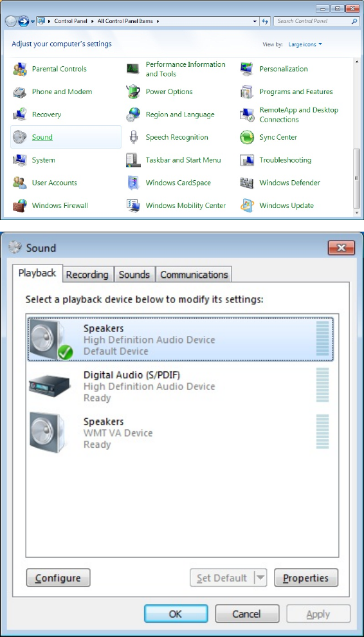This screenshot has height=637, width=364.
Task: Open the Sync Center green icon
Action: pos(247,137)
